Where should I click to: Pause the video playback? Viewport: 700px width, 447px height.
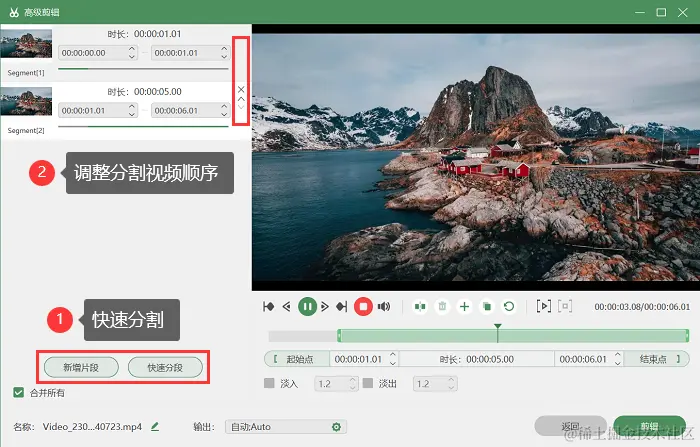(307, 307)
